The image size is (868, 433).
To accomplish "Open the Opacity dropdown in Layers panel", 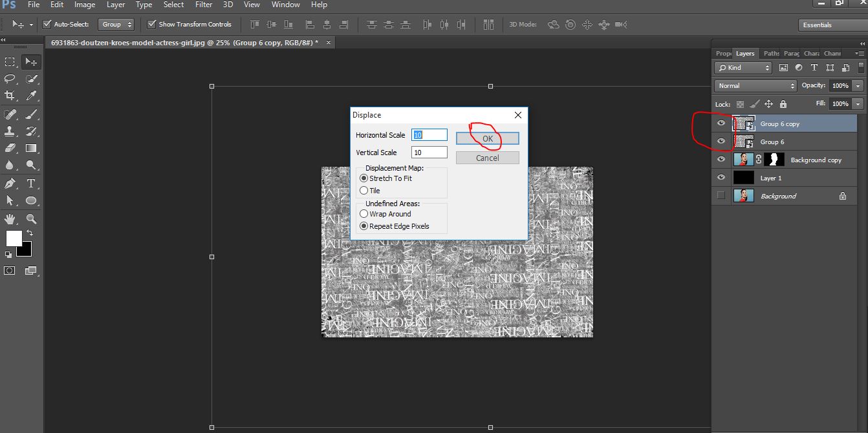I will tap(859, 85).
